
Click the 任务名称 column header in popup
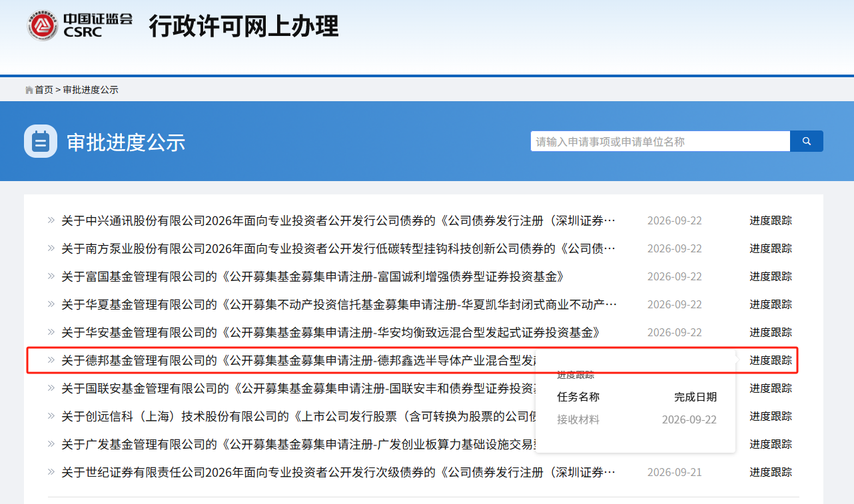point(578,397)
